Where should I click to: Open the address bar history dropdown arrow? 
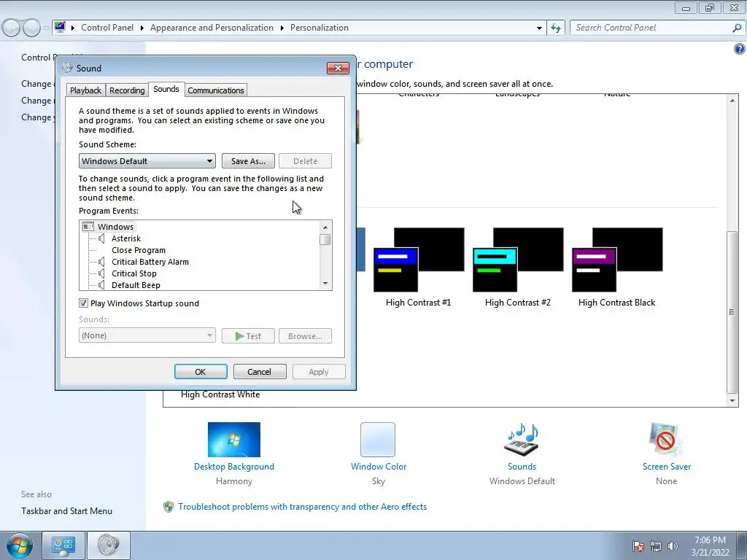[x=539, y=28]
